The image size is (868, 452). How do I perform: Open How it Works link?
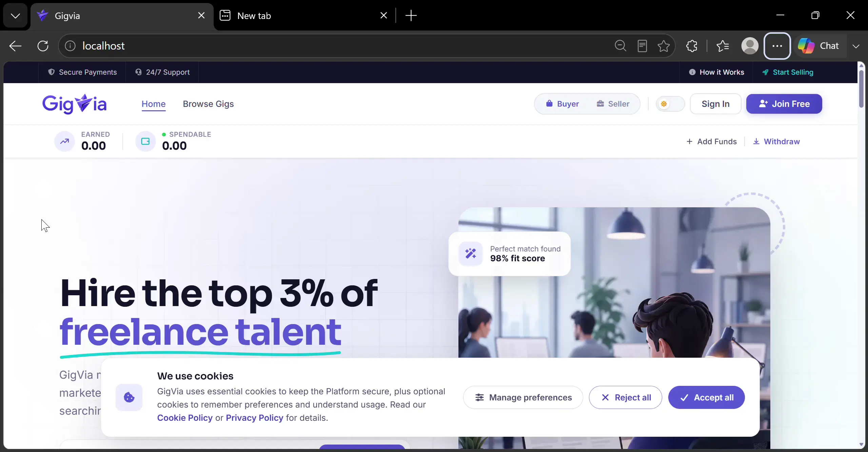717,72
